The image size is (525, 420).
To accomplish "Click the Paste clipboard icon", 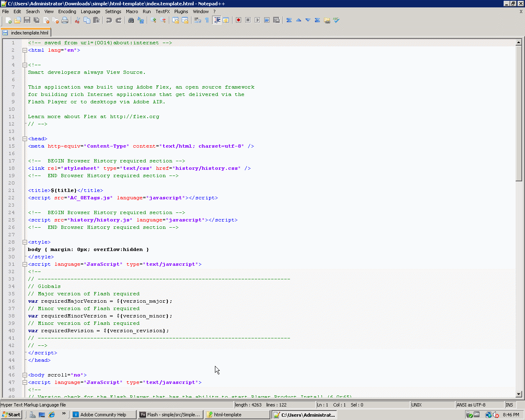I will tap(96, 20).
